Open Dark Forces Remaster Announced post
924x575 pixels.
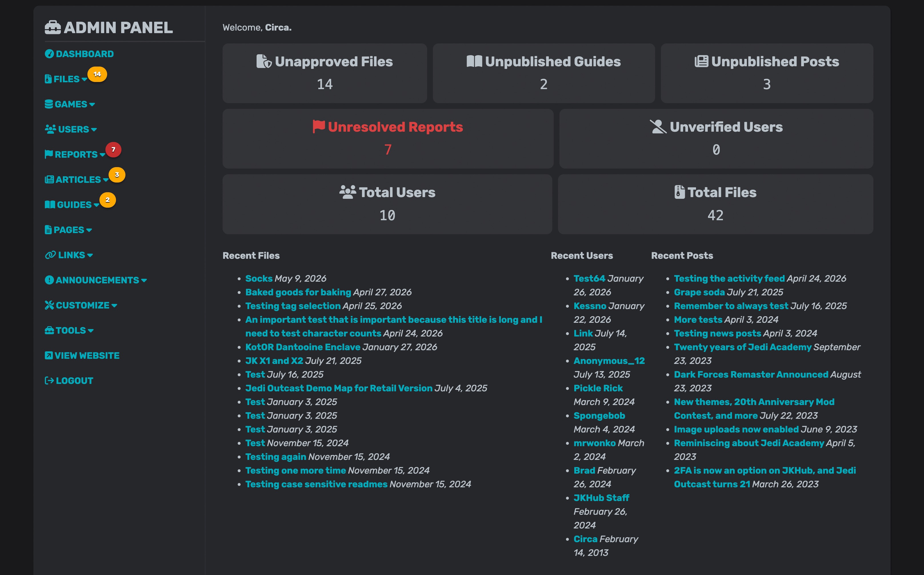point(751,374)
